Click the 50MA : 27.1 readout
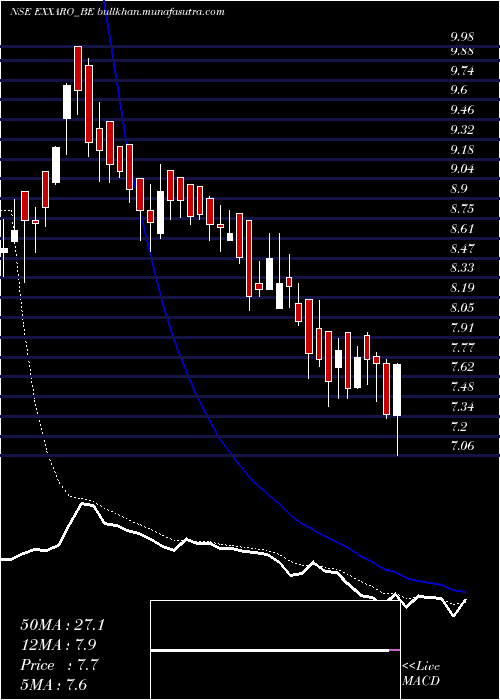 pyautogui.click(x=63, y=625)
